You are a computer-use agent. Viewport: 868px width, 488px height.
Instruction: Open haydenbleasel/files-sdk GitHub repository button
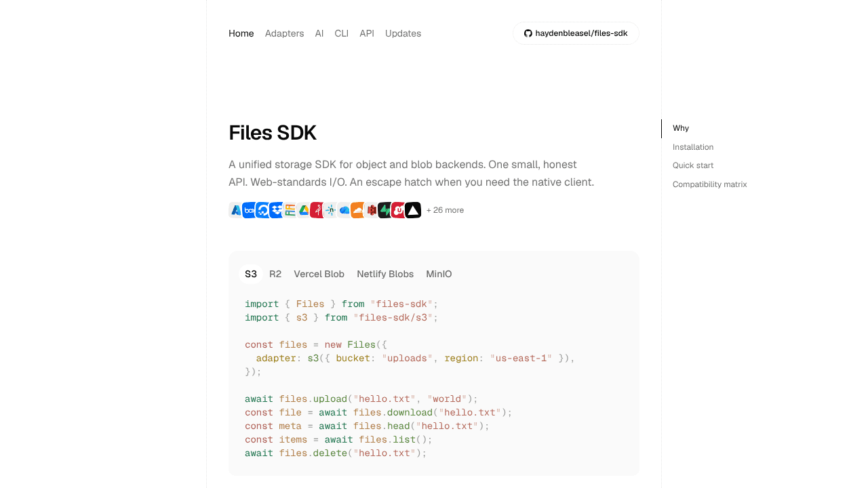click(576, 33)
